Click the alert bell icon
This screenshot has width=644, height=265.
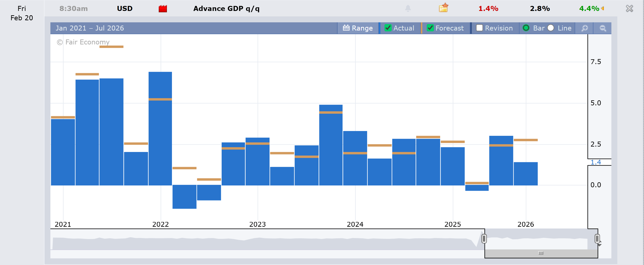408,8
